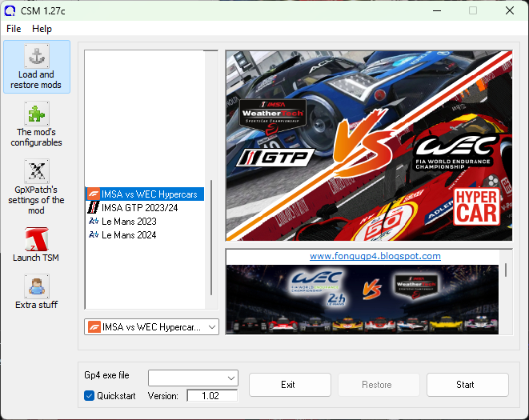Open The mod's configurables section

[x=37, y=124]
